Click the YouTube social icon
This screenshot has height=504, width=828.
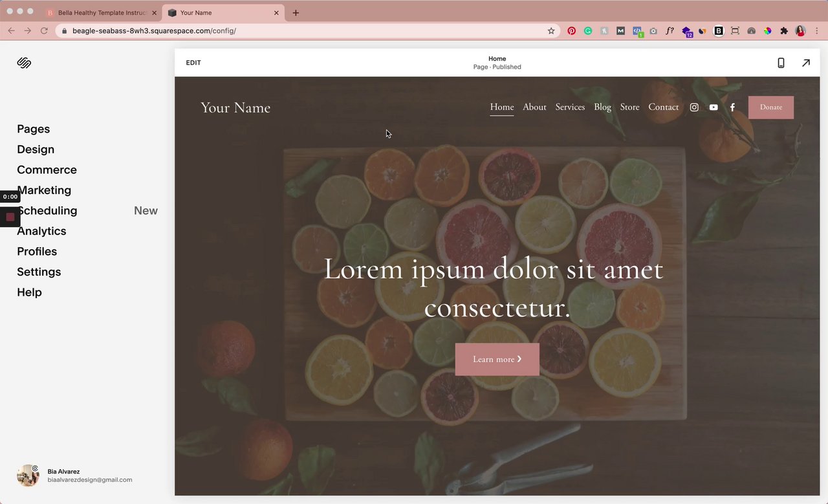714,107
